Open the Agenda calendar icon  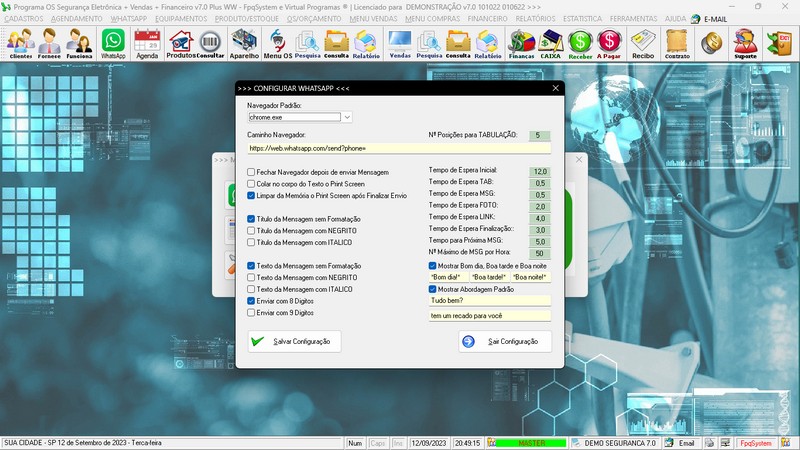[x=147, y=44]
